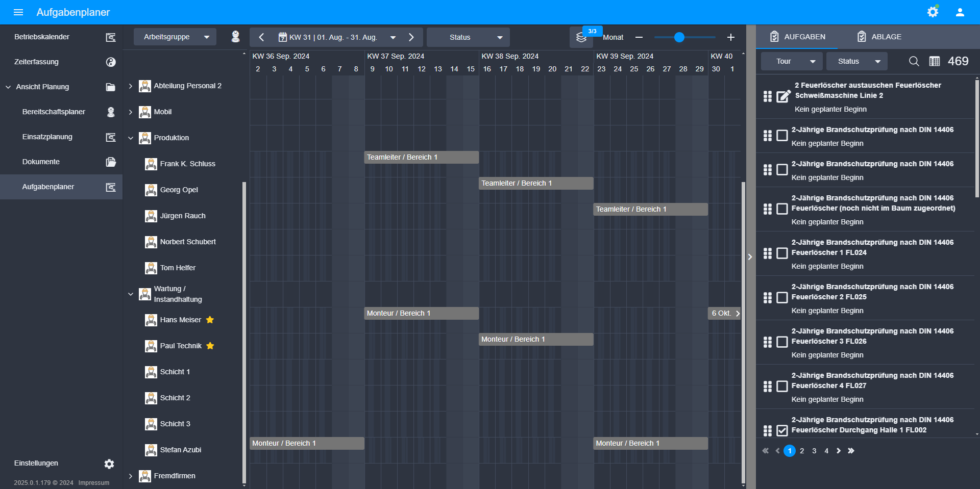
Task: Open the Tour dropdown in the task panel
Action: pyautogui.click(x=792, y=61)
